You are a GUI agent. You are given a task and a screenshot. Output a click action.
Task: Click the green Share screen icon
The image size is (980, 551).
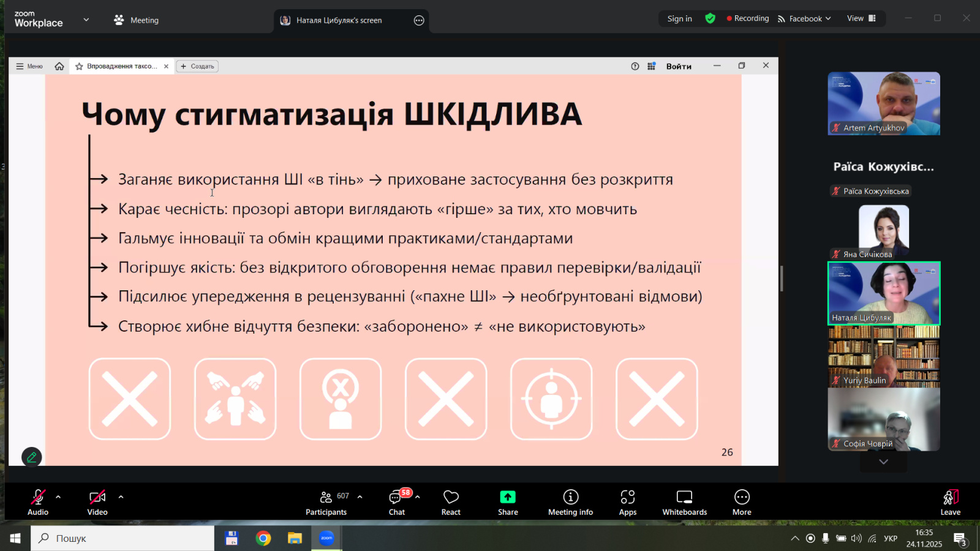click(x=508, y=497)
